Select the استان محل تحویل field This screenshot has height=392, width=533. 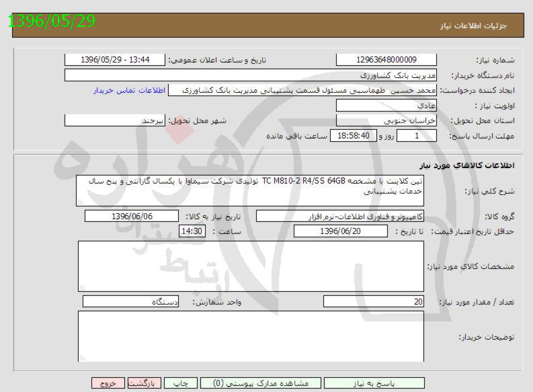[x=386, y=120]
